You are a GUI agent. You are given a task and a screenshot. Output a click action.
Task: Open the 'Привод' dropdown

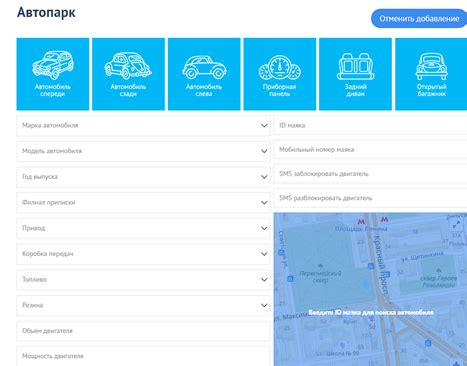coord(143,228)
